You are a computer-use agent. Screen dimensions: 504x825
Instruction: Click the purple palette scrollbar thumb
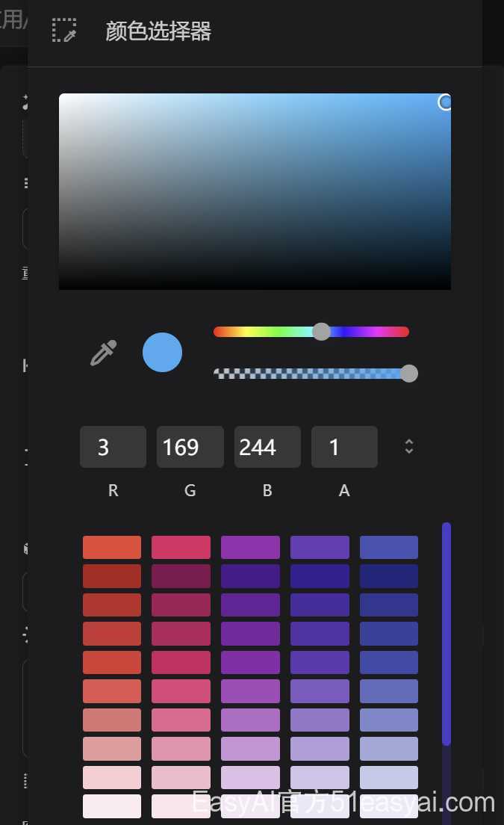click(x=447, y=634)
